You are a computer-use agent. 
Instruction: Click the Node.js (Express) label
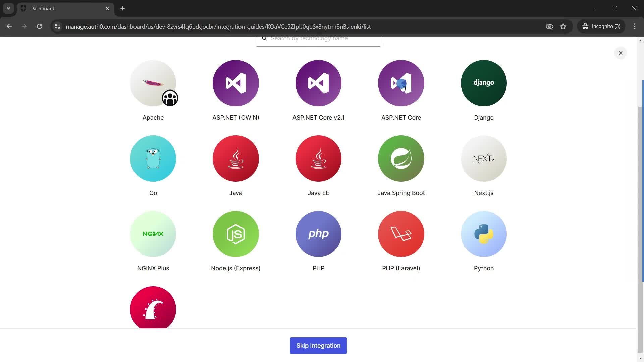(236, 268)
